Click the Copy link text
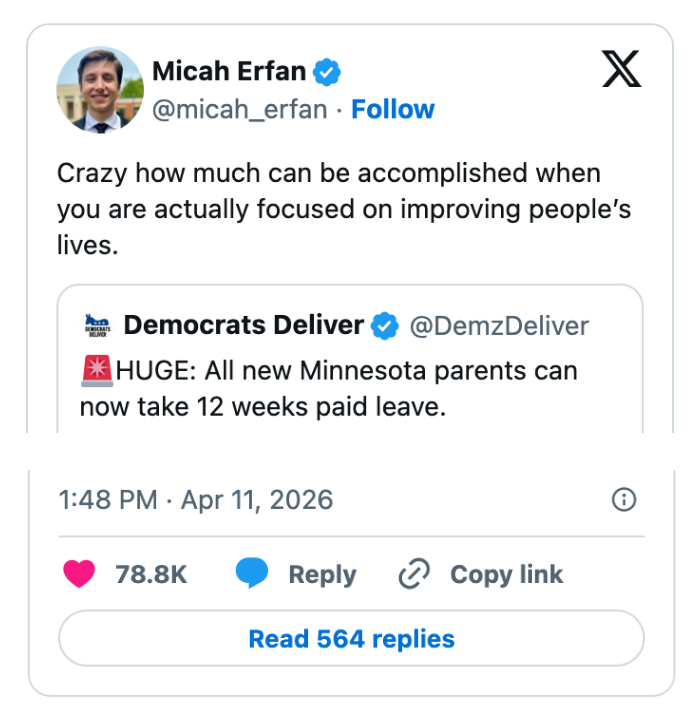This screenshot has height=722, width=690. click(506, 575)
